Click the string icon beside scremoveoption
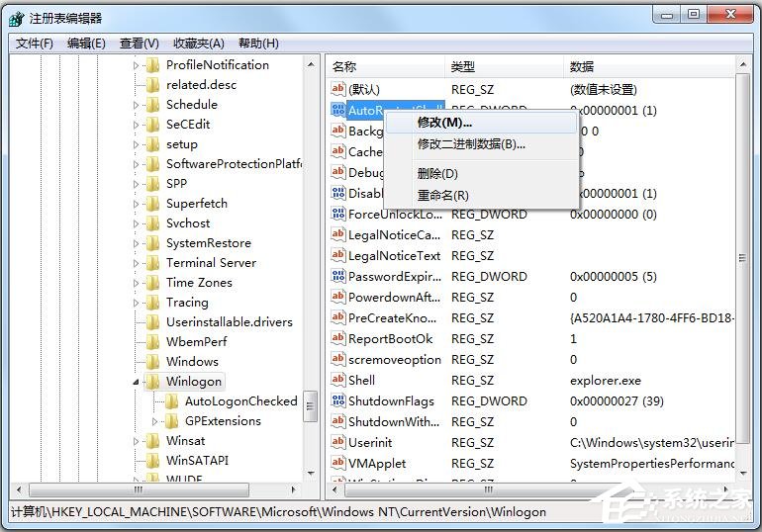The height and width of the screenshot is (532, 762). 338,359
